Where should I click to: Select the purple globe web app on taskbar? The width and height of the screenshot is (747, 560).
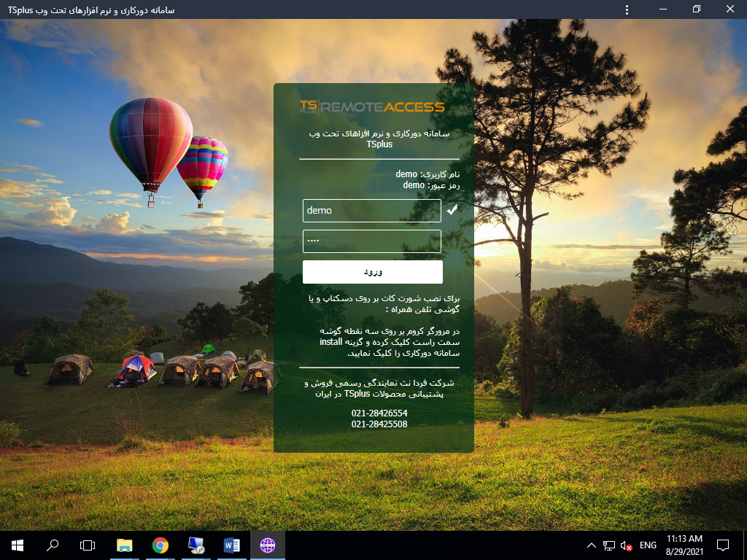pyautogui.click(x=268, y=545)
